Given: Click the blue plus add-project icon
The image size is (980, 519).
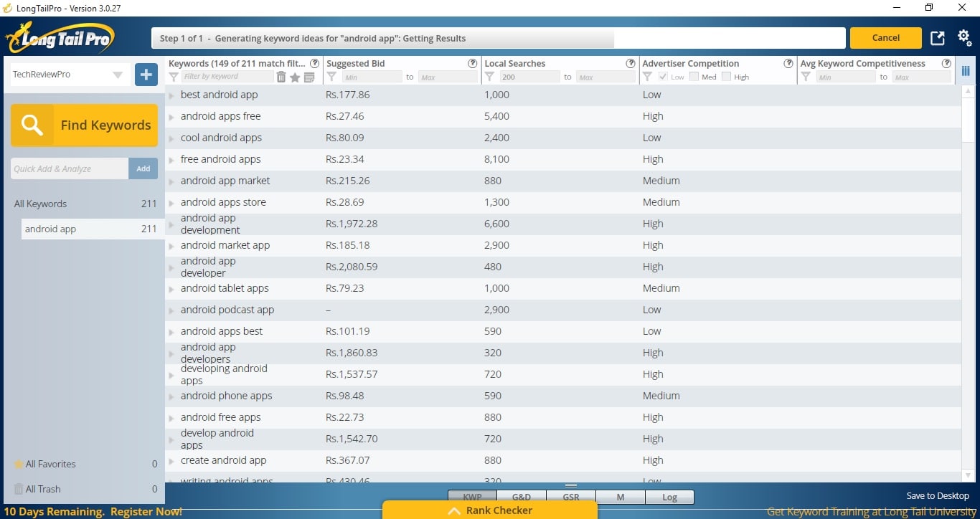Looking at the screenshot, I should pos(146,75).
